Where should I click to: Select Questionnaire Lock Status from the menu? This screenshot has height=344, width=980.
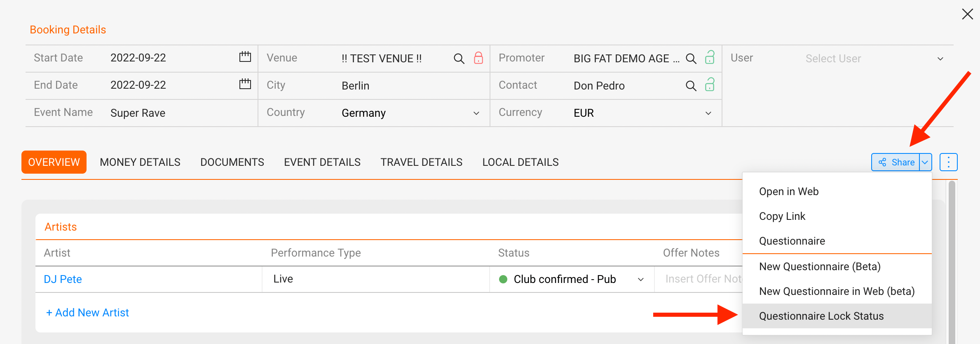tap(821, 316)
